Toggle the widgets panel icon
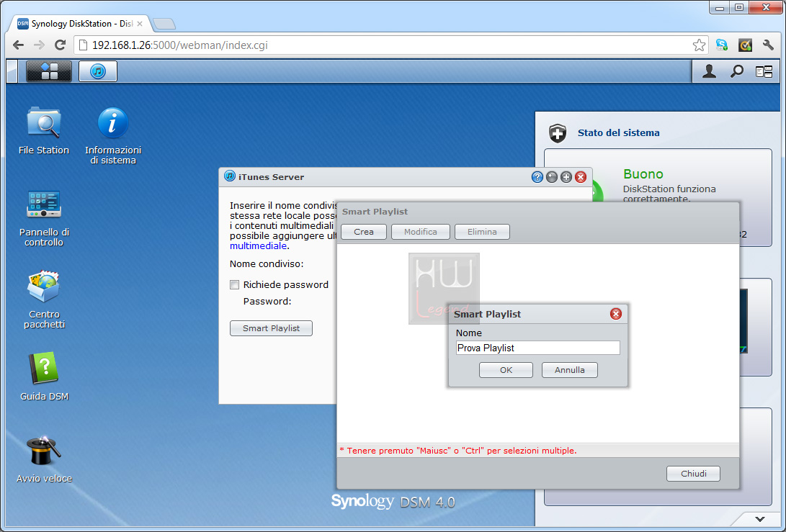Viewport: 786px width, 532px height. pyautogui.click(x=764, y=72)
